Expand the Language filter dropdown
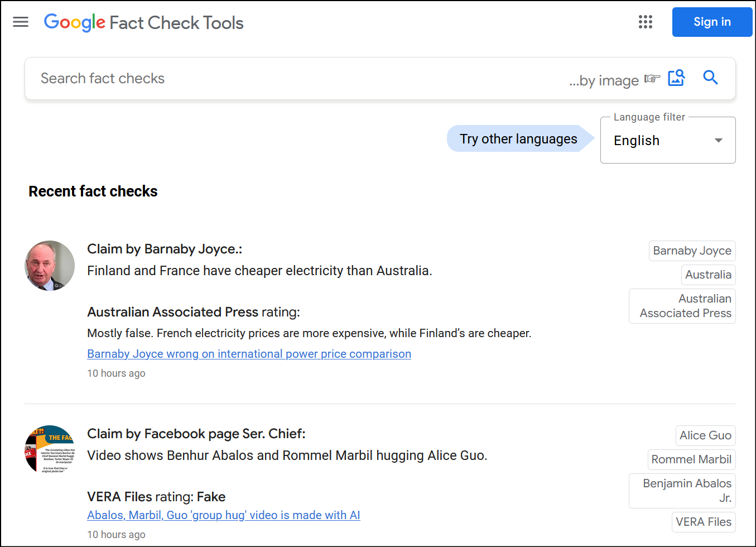The height and width of the screenshot is (547, 756). coord(667,141)
